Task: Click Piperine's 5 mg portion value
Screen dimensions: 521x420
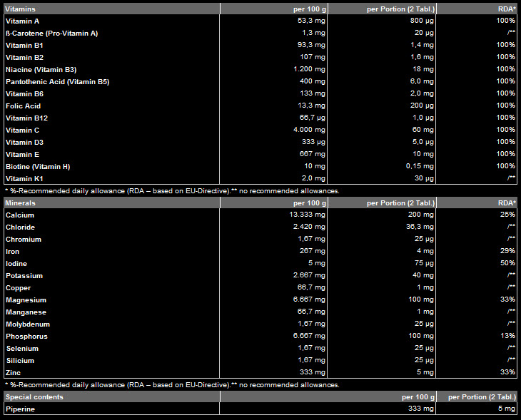Action: coord(507,409)
